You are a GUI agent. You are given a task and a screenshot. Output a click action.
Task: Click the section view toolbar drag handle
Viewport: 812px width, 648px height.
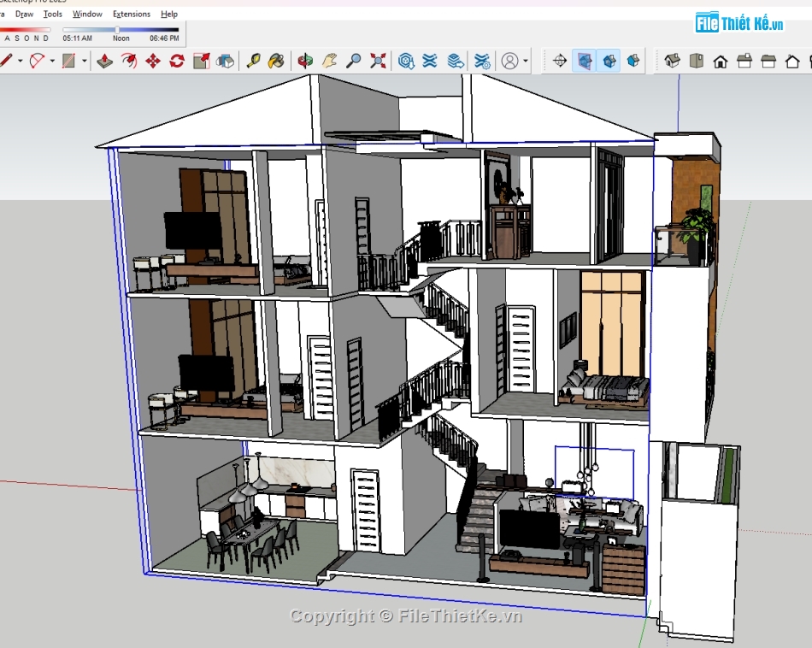(x=544, y=61)
